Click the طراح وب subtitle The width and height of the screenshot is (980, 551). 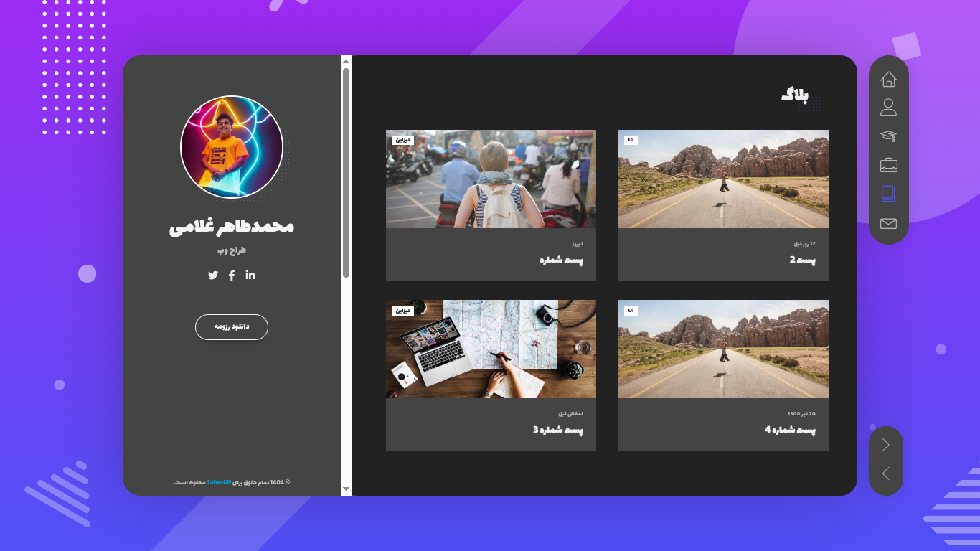[x=232, y=250]
